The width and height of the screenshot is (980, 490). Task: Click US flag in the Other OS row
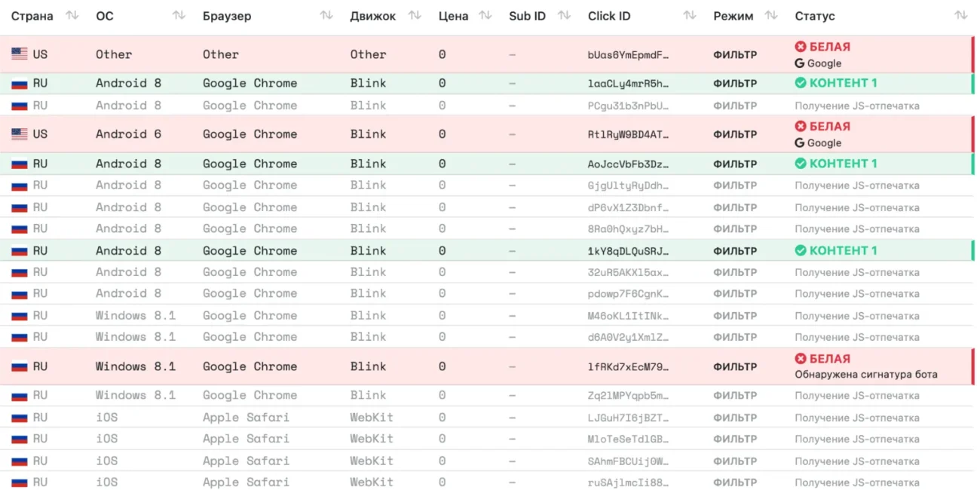(20, 54)
